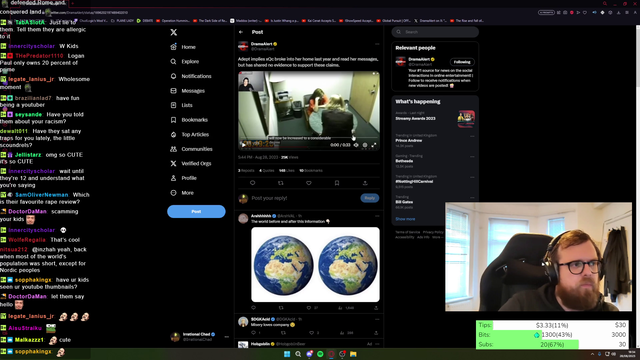Click the Reply button
Screen dimensions: 640x360
point(370,198)
